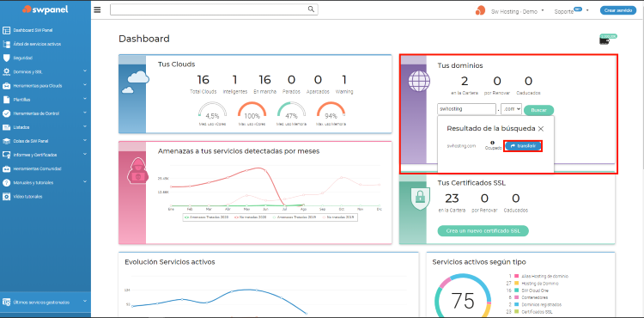Toggle No tratadas 2019 legend entry
Viewport: 644px width, 318px height.
pos(337,217)
